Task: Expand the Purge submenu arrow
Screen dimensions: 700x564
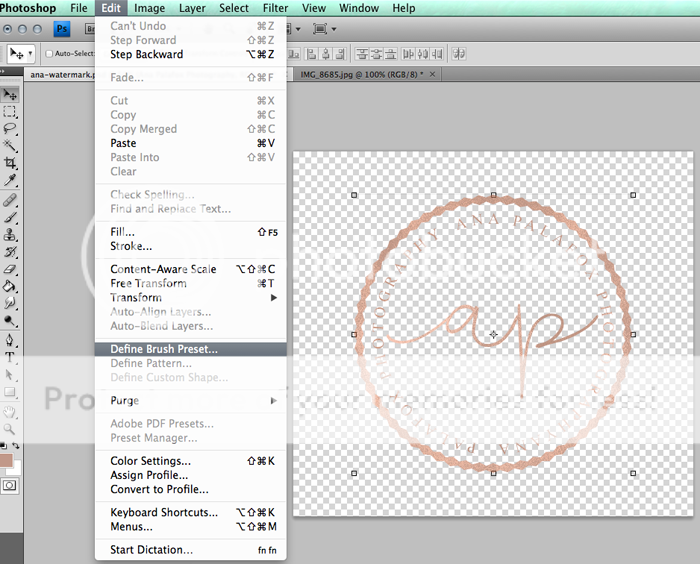Action: click(x=274, y=401)
